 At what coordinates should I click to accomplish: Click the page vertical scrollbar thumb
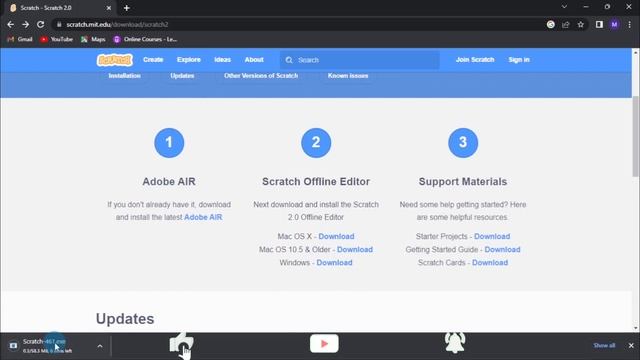(636, 137)
